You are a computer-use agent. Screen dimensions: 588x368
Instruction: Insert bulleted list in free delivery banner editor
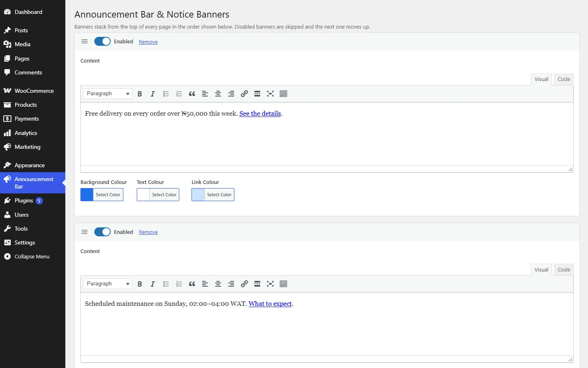coord(166,94)
